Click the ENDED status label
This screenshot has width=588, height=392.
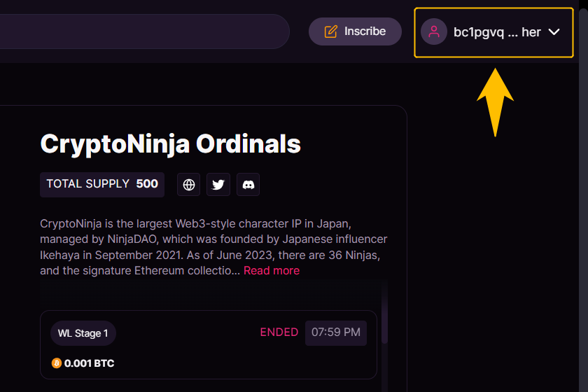(279, 332)
